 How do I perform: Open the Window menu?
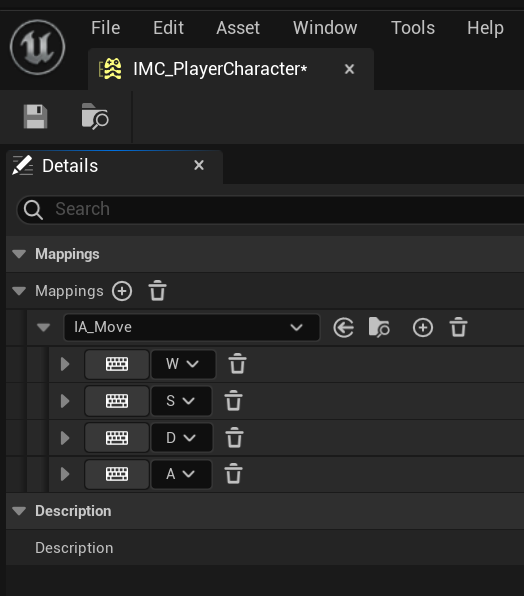(325, 28)
